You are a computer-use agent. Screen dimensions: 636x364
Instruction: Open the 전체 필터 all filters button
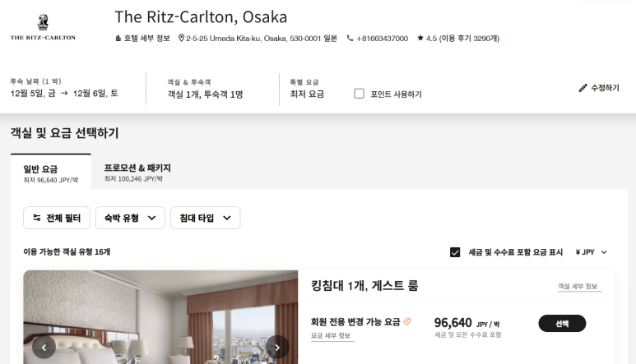click(x=57, y=218)
